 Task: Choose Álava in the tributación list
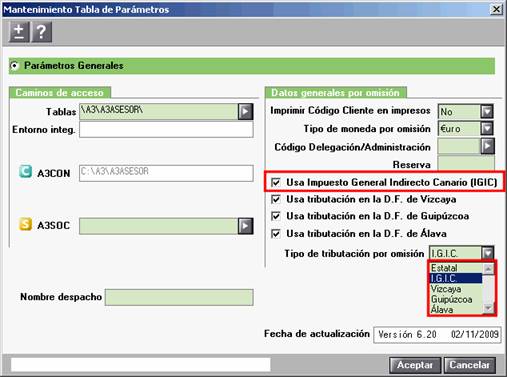point(456,310)
